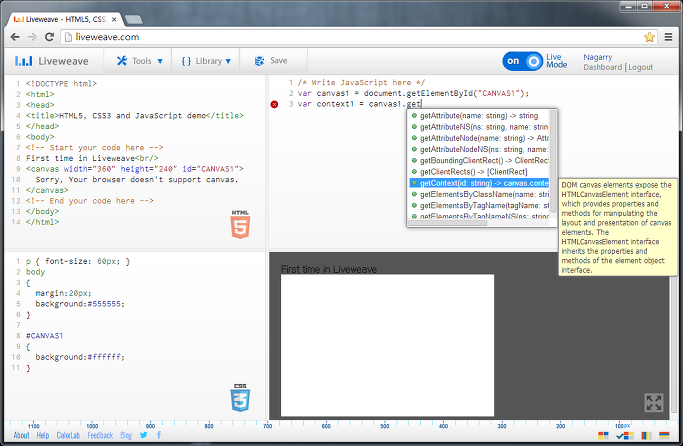Open the Library dropdown menu
This screenshot has width=683, height=446.
206,61
